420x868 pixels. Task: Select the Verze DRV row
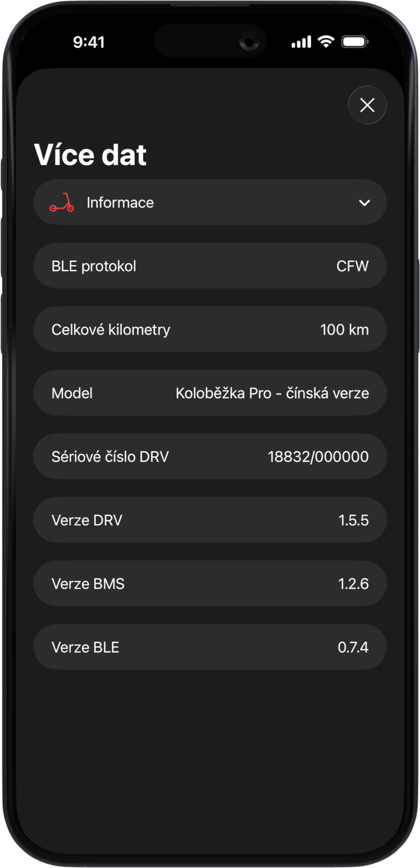tap(210, 520)
